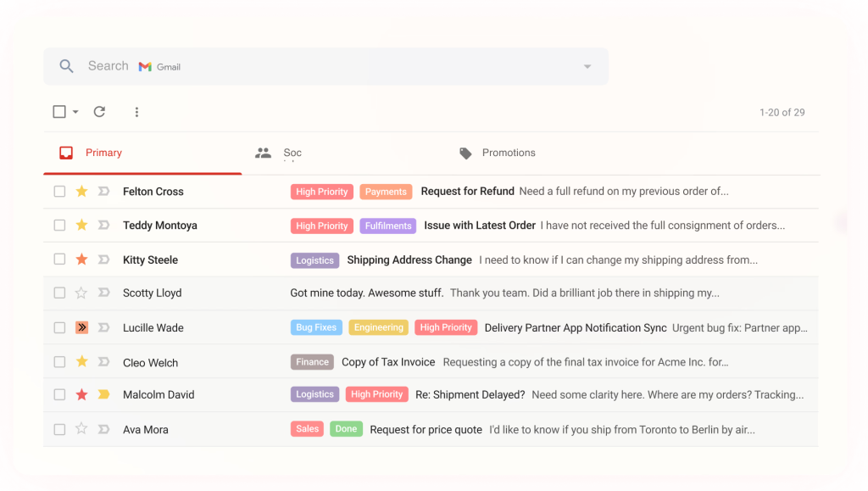Viewport: 868px width, 491px height.
Task: Unstar Teddy Montoya email
Action: (x=81, y=226)
